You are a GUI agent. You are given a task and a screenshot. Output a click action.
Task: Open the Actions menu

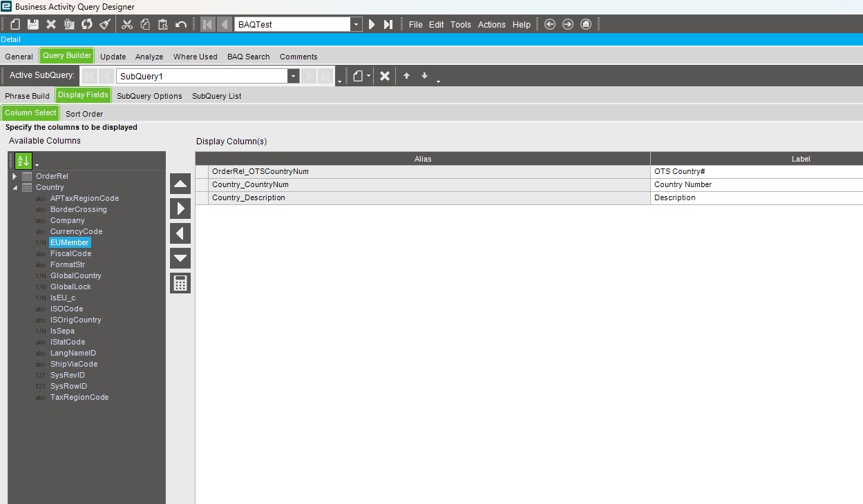[491, 24]
